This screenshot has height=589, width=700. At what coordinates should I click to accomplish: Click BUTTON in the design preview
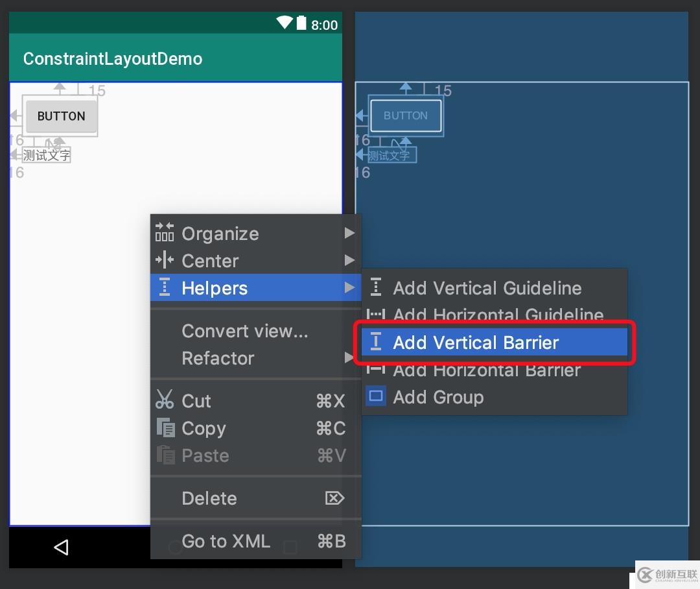61,116
